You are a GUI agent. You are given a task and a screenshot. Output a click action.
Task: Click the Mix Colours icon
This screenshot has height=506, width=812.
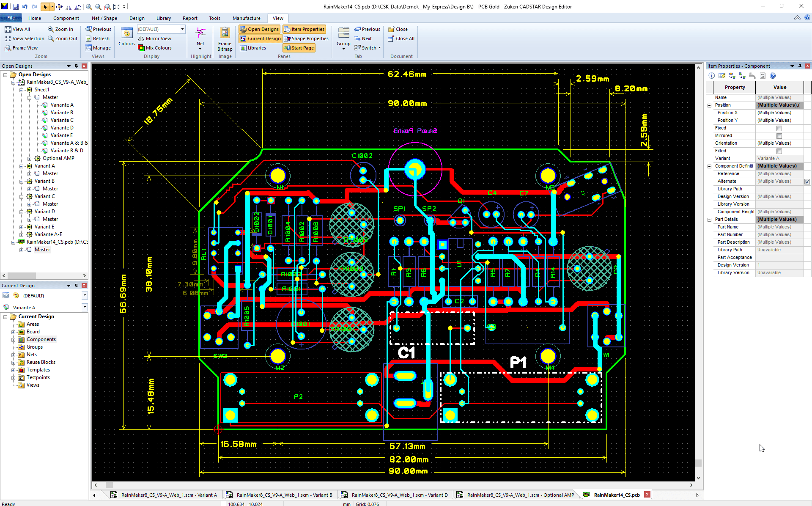[141, 48]
